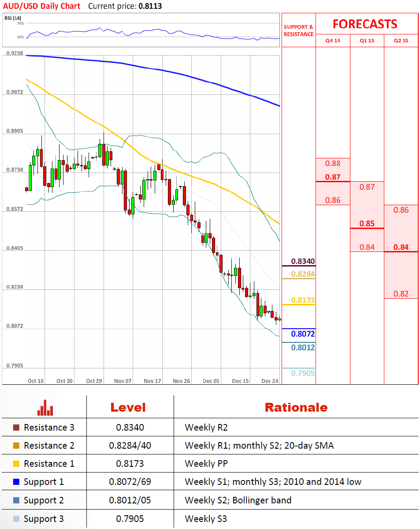Click the 0.8072 support level marker
This screenshot has width=420, height=529.
[x=303, y=334]
